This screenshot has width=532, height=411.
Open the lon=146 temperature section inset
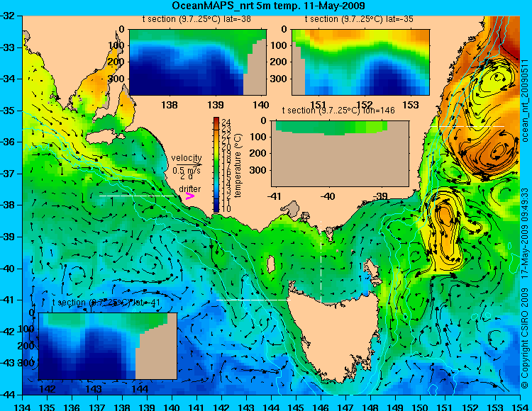[340, 154]
